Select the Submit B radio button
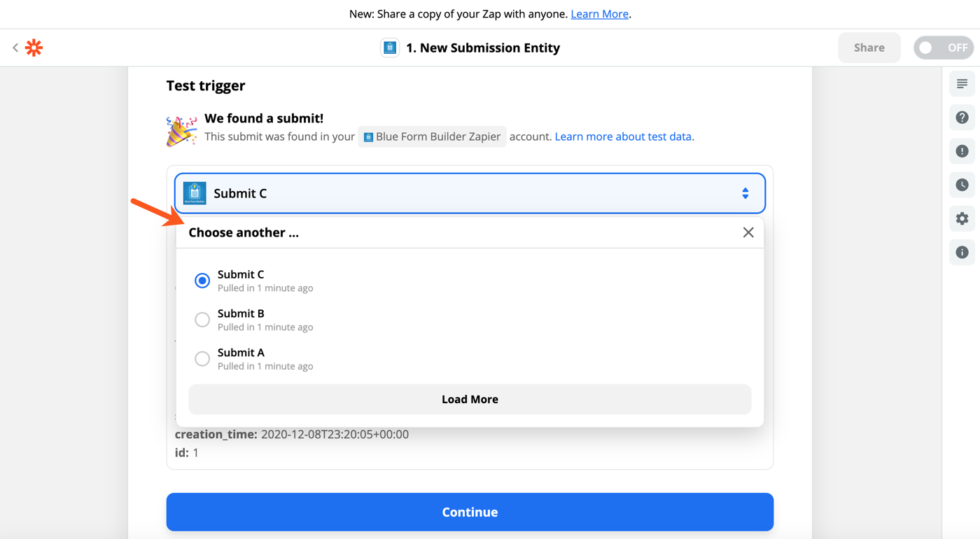 [x=202, y=319]
